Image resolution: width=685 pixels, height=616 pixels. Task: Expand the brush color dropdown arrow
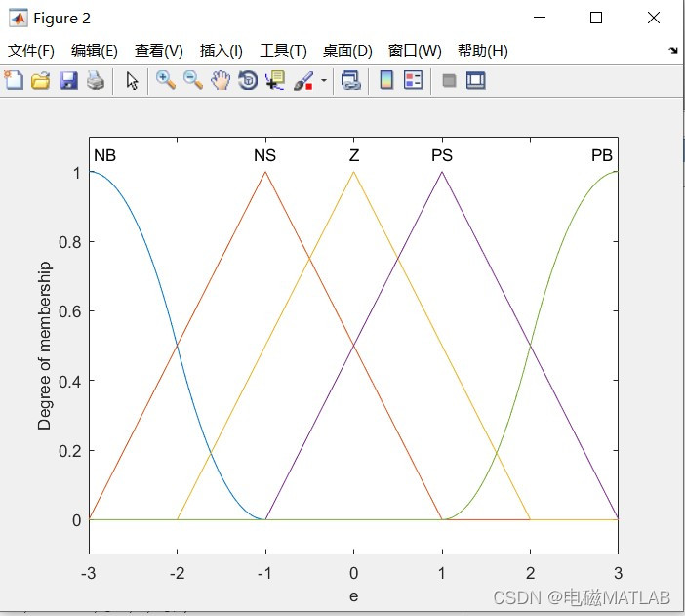pyautogui.click(x=324, y=80)
